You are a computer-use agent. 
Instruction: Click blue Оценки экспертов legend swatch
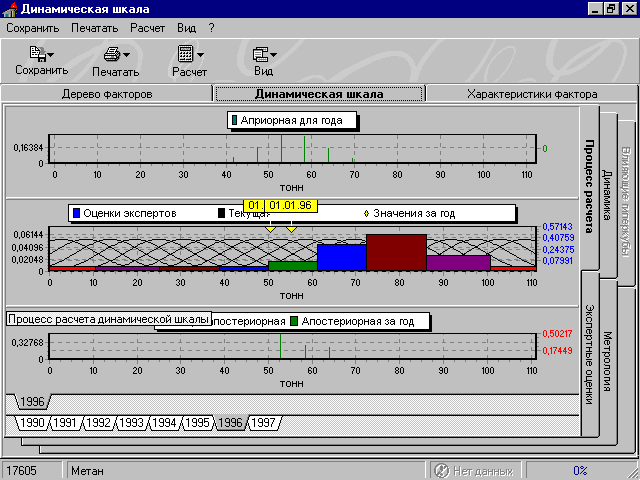click(x=76, y=213)
